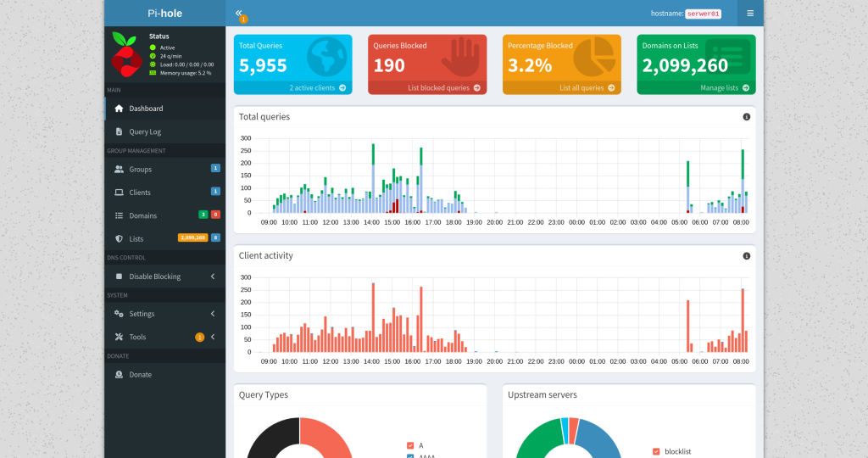
Task: Click the Pi-hole raspberry logo
Action: [126, 54]
